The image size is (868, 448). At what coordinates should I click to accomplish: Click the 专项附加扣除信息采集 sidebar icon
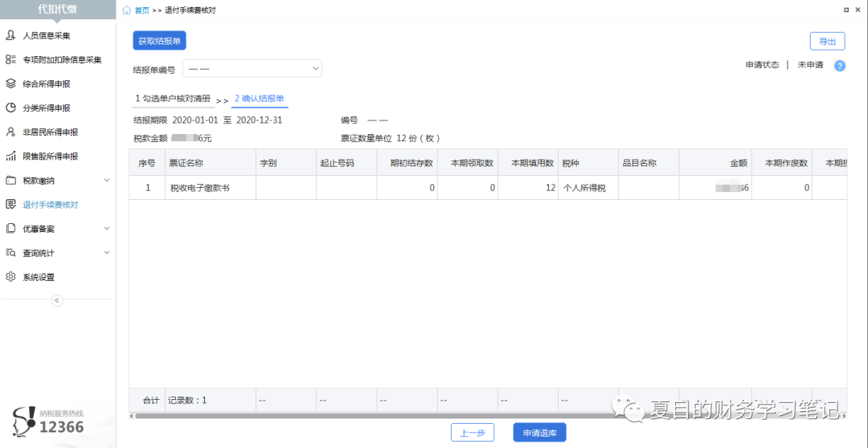(x=10, y=59)
